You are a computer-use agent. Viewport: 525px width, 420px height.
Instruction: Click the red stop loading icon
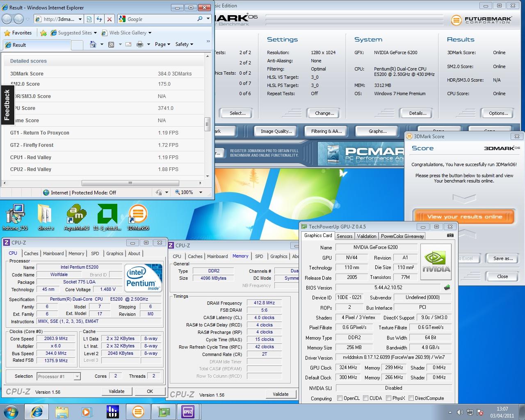click(x=110, y=19)
